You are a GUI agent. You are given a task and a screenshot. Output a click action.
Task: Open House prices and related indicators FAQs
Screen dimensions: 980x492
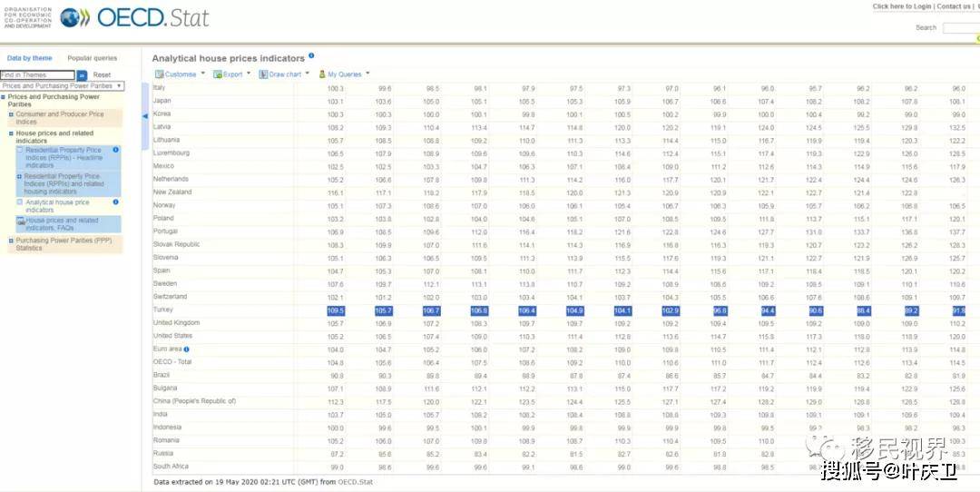coord(62,223)
